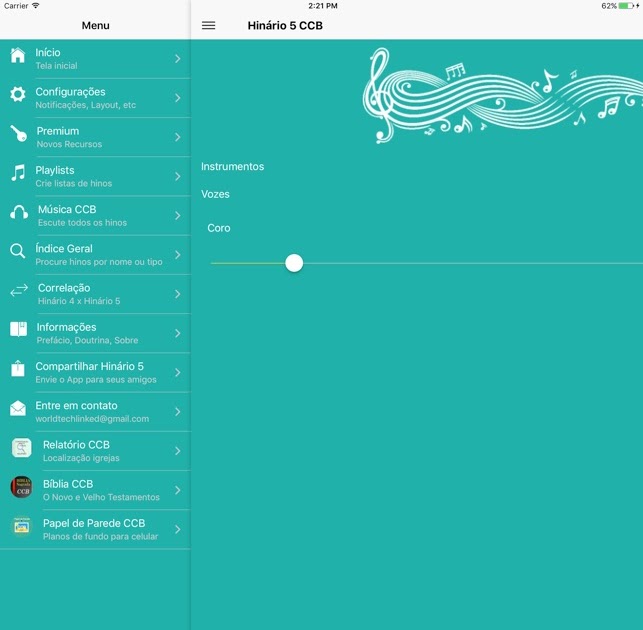Tap the Instrumentos label
This screenshot has height=630, width=643.
click(x=233, y=167)
